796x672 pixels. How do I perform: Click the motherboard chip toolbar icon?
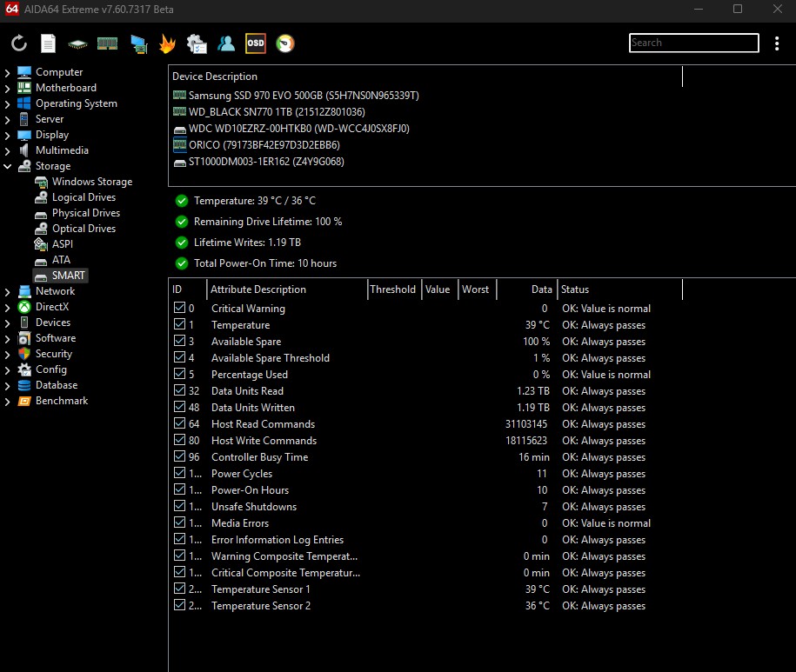point(77,44)
